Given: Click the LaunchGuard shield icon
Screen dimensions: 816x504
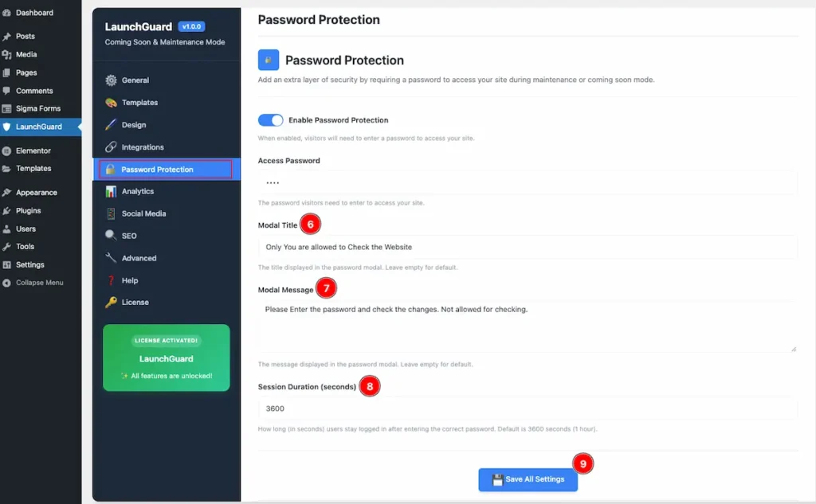Looking at the screenshot, I should (6, 127).
